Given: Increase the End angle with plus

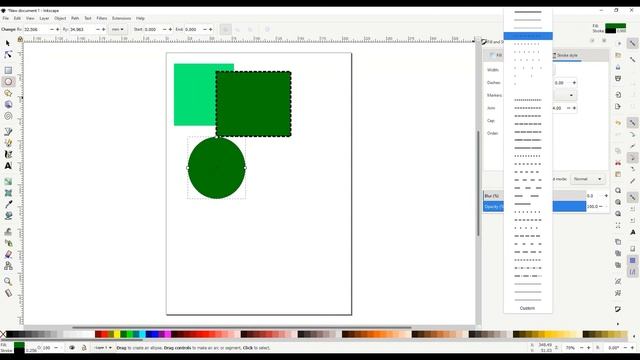Looking at the screenshot, I should click(211, 29).
